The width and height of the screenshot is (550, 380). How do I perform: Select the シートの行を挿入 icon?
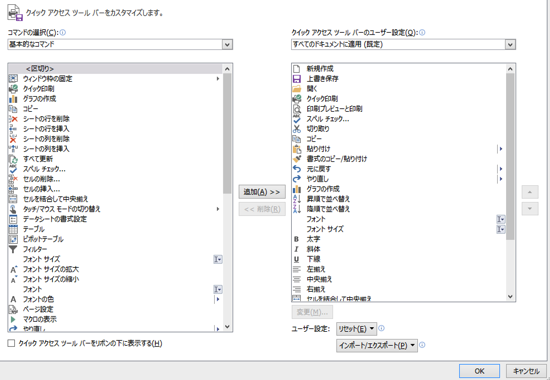click(13, 129)
